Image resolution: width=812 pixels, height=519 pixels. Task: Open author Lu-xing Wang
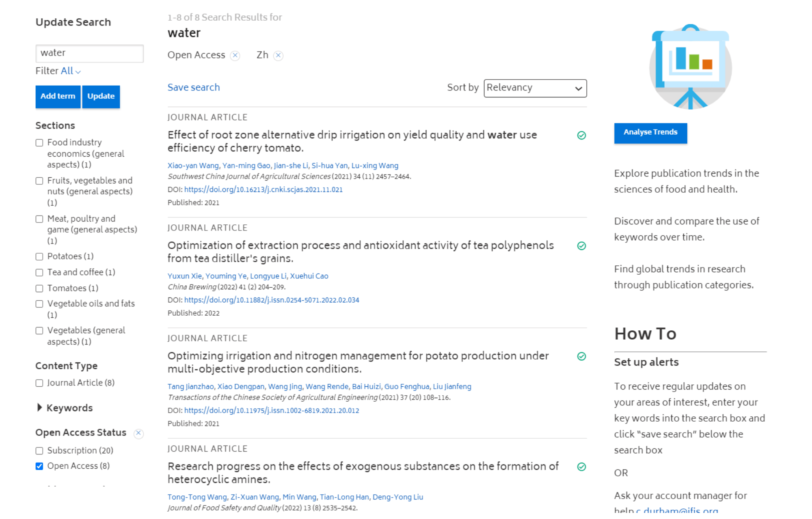pyautogui.click(x=375, y=166)
